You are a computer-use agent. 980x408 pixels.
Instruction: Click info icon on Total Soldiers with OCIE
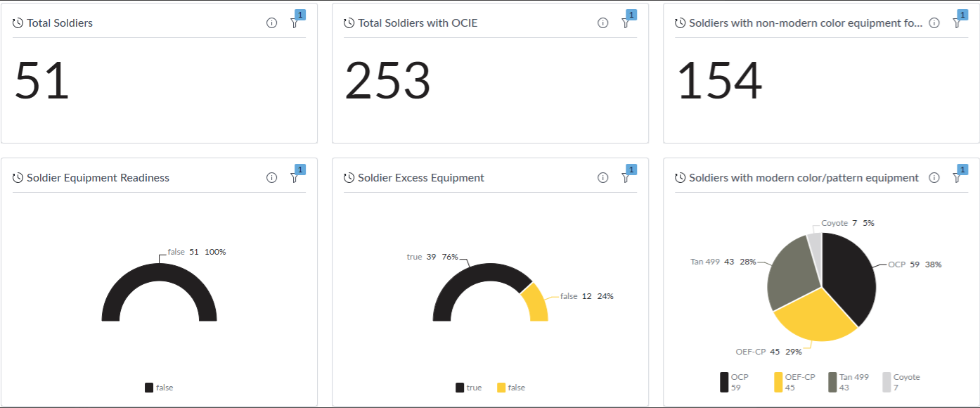coord(602,23)
